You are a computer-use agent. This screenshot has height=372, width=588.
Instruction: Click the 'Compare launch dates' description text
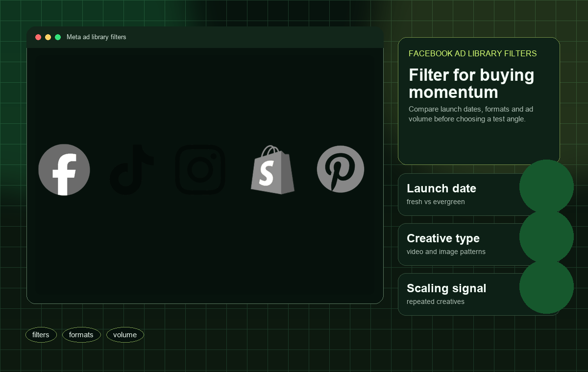tap(470, 114)
